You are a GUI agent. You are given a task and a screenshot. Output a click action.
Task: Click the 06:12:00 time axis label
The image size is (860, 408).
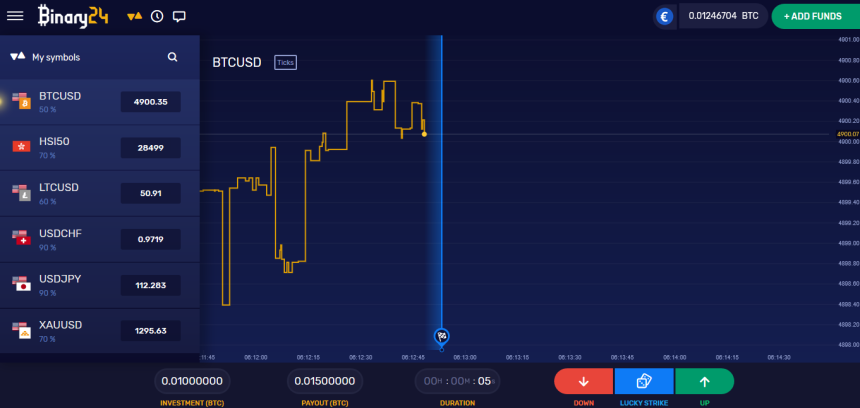(x=256, y=357)
